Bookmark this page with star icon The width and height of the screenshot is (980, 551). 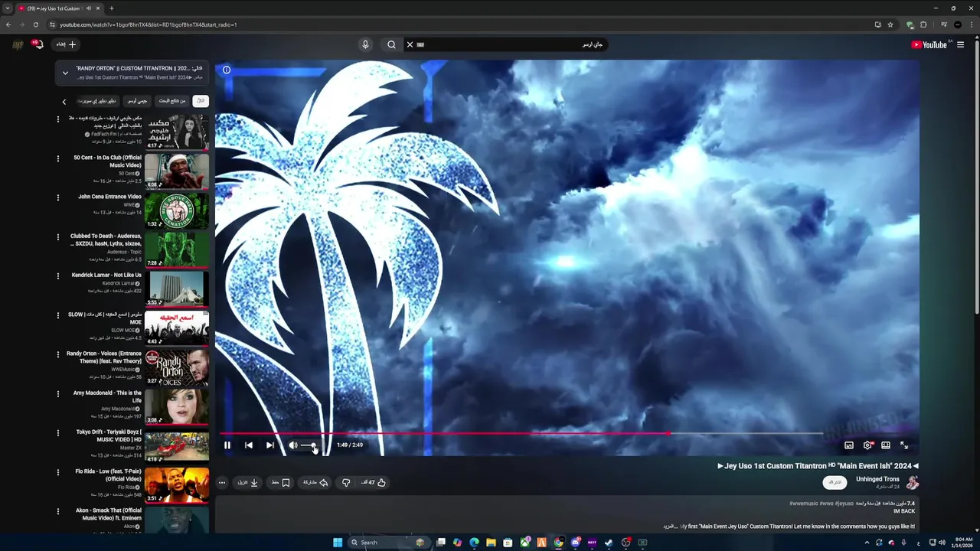890,24
